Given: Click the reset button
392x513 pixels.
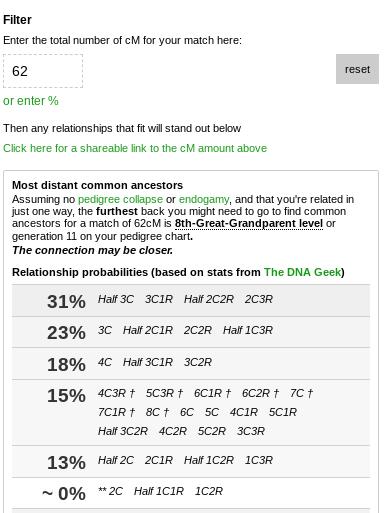Looking at the screenshot, I should pyautogui.click(x=357, y=69).
